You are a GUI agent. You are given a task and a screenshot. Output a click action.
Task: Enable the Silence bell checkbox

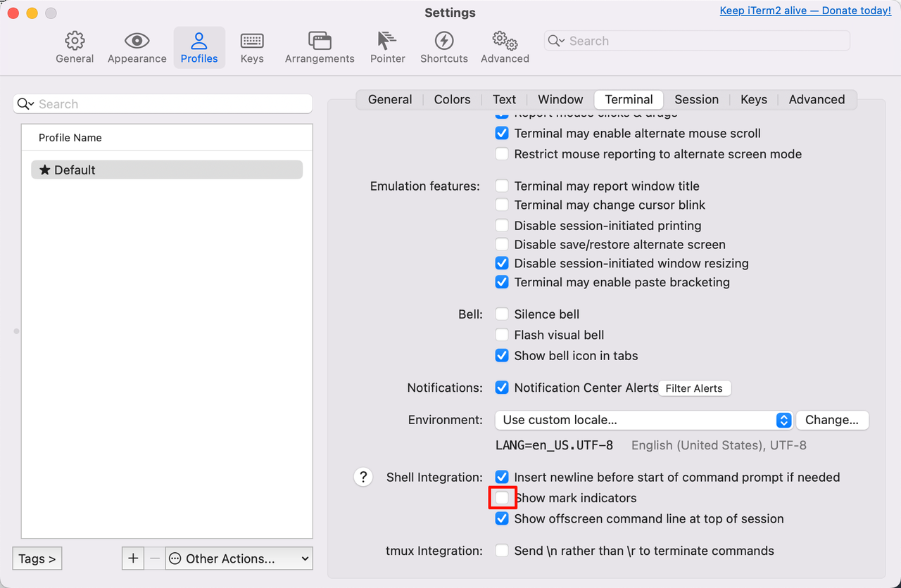click(502, 314)
